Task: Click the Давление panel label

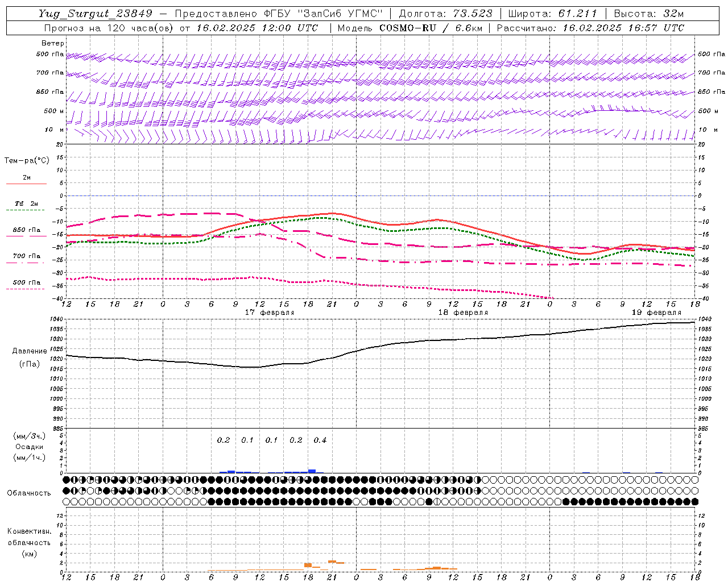Action: coord(30,351)
